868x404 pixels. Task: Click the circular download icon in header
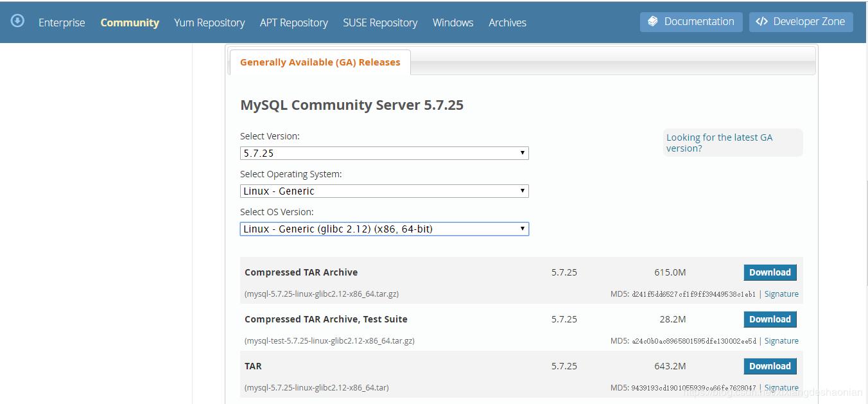[x=18, y=21]
